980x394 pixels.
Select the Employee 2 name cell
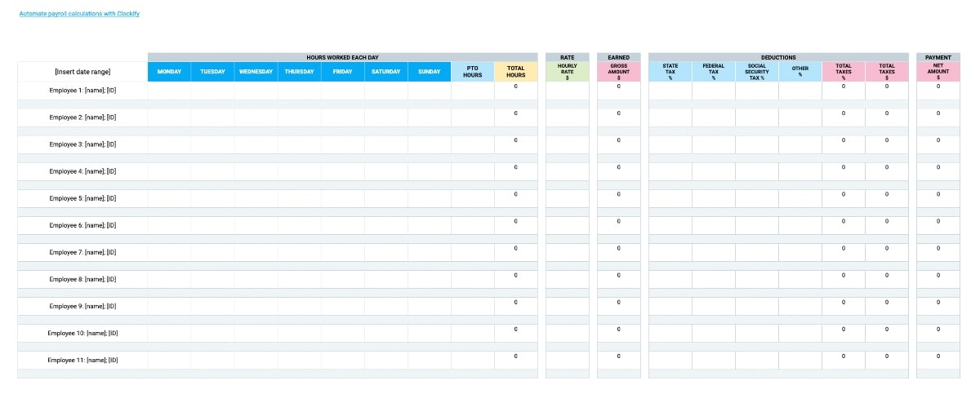[82, 117]
